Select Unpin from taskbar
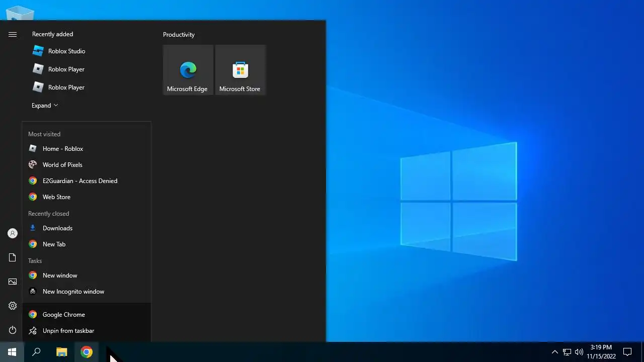This screenshot has width=644, height=362. point(87,331)
